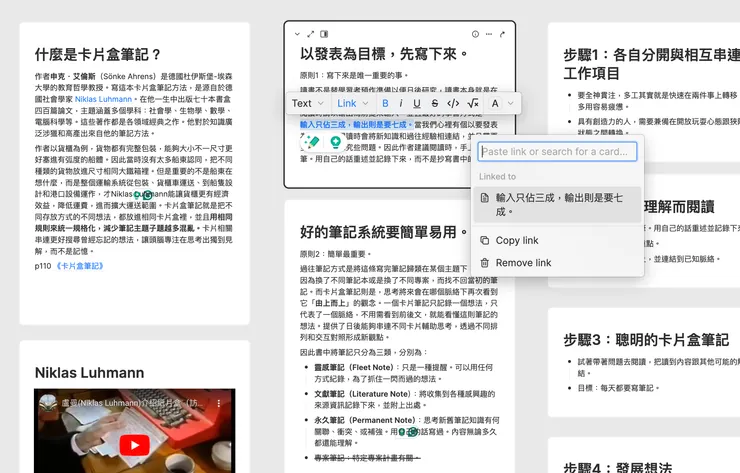Click the share arrow icon on card
740x473 pixels.
(502, 34)
